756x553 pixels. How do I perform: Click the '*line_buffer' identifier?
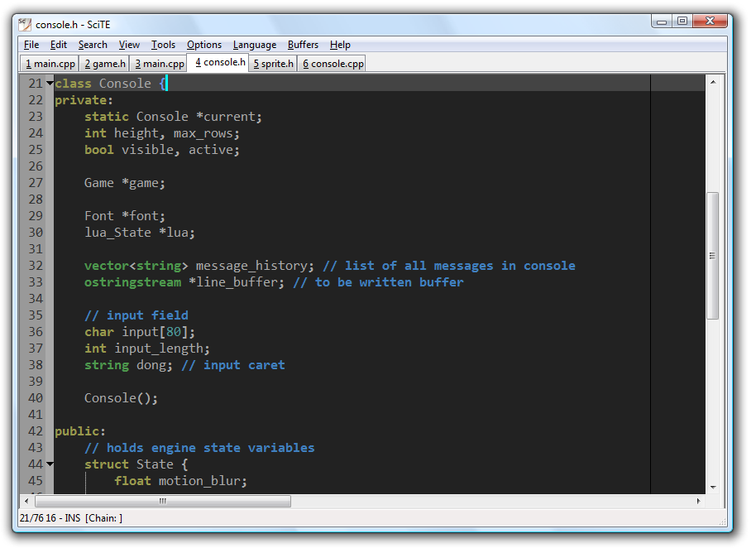pos(233,282)
